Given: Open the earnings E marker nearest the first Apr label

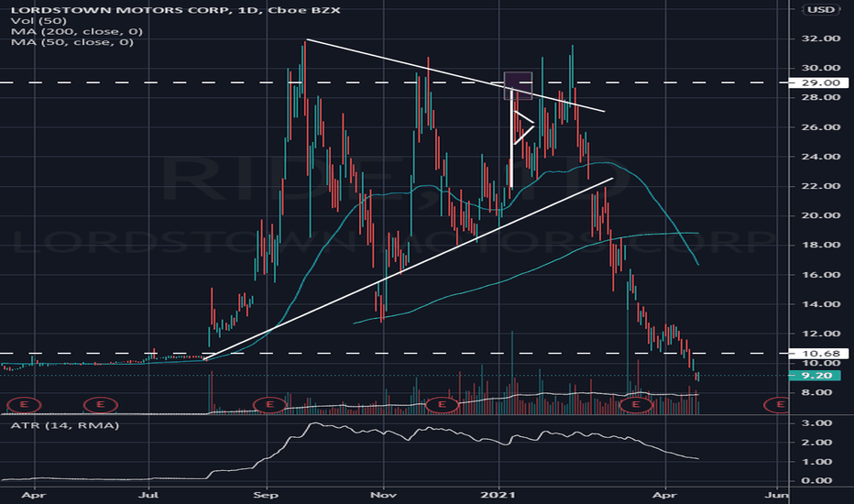Looking at the screenshot, I should click(x=24, y=404).
